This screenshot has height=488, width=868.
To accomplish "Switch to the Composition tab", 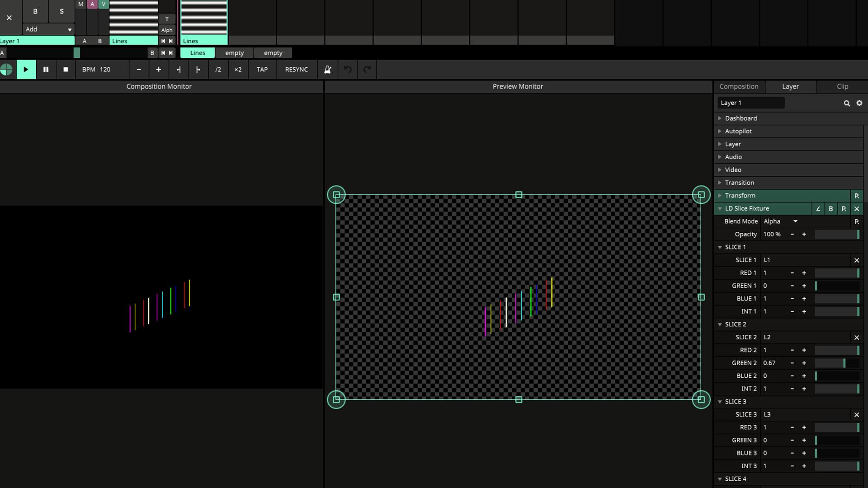I will 739,86.
